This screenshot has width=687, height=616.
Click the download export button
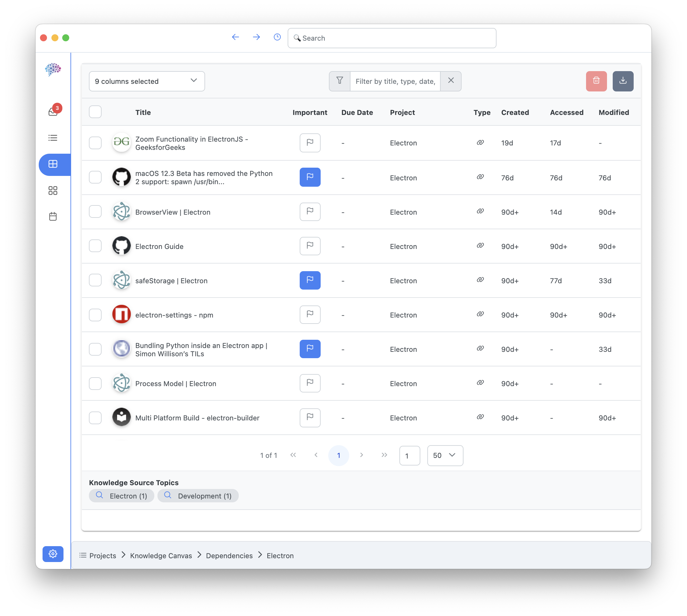pyautogui.click(x=623, y=81)
